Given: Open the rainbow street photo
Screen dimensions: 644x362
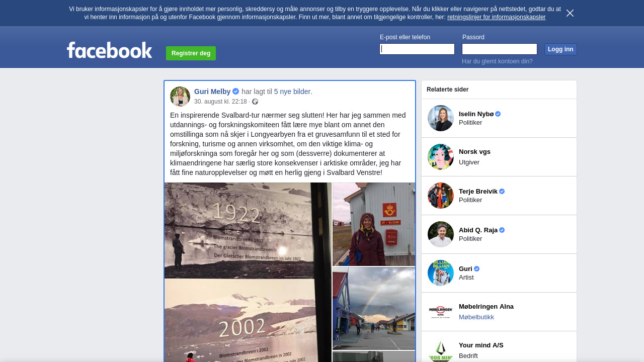Looking at the screenshot, I should click(374, 308).
